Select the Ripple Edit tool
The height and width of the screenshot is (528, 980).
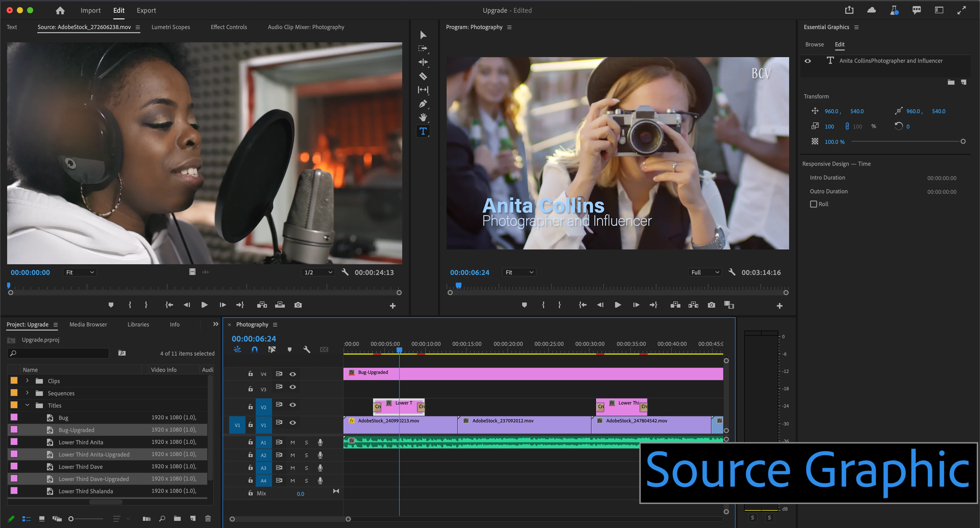423,62
